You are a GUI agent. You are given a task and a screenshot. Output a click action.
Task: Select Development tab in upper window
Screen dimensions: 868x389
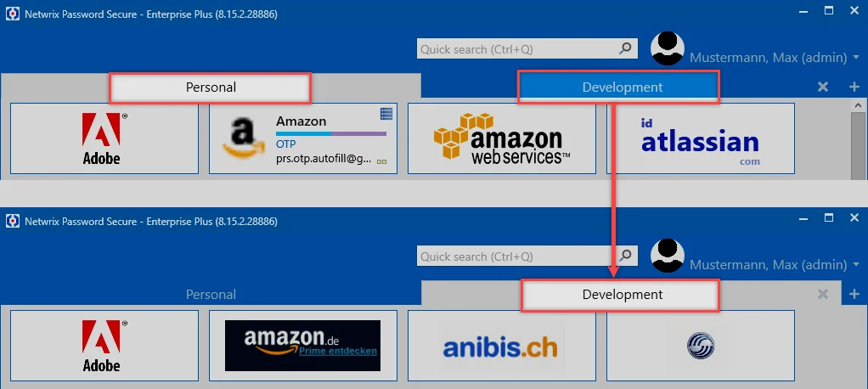click(623, 87)
